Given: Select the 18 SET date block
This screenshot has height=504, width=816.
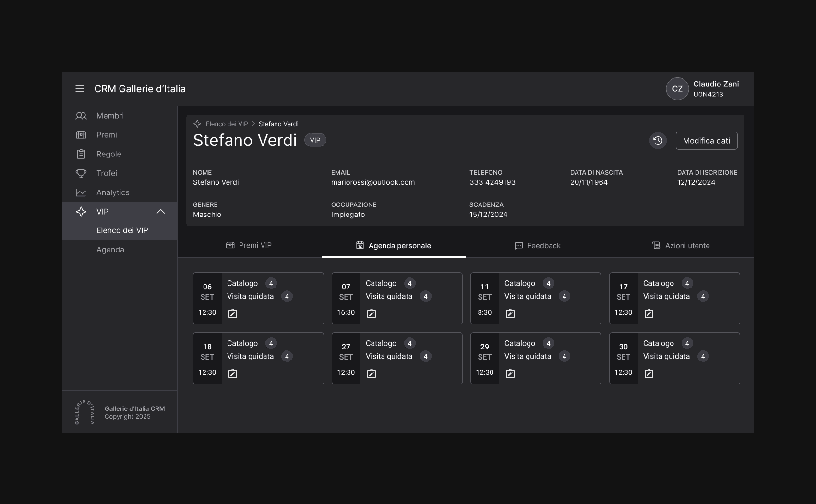Looking at the screenshot, I should (x=207, y=358).
